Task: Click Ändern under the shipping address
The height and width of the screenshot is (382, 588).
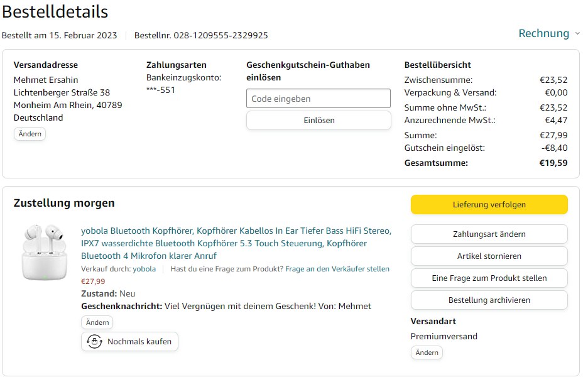Action: coord(30,134)
